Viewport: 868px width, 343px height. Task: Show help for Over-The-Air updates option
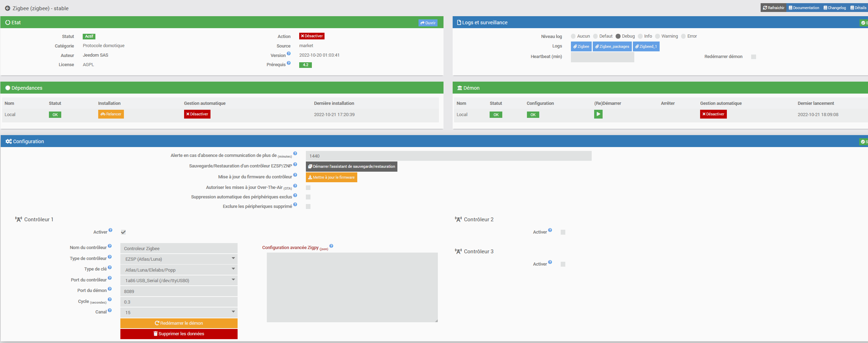click(295, 186)
